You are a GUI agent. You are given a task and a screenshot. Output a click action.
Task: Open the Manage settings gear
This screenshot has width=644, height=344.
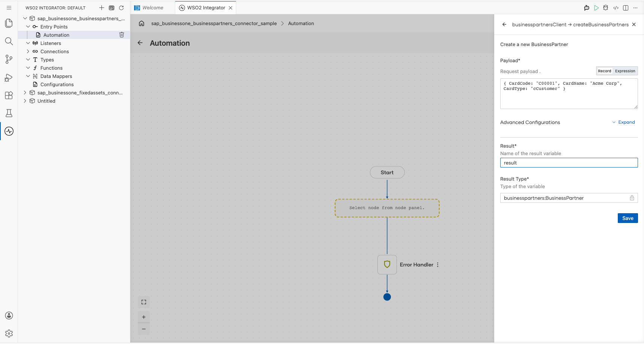pos(9,334)
